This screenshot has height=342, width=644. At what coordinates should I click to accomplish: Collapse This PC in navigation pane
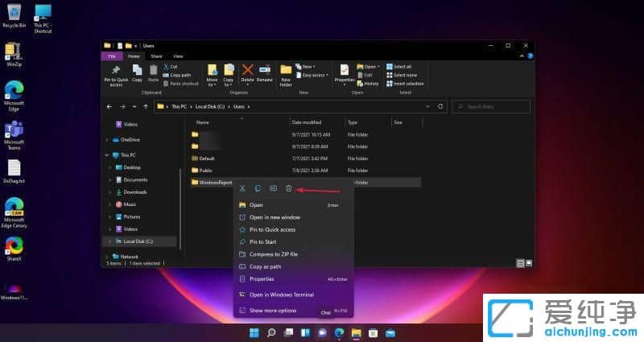click(107, 155)
